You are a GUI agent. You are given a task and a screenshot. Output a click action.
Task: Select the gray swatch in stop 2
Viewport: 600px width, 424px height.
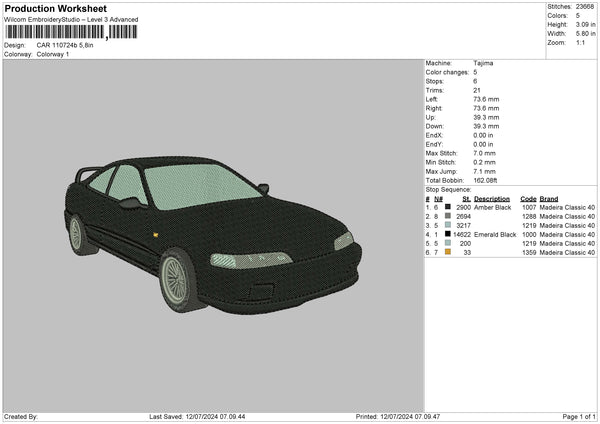click(x=446, y=216)
